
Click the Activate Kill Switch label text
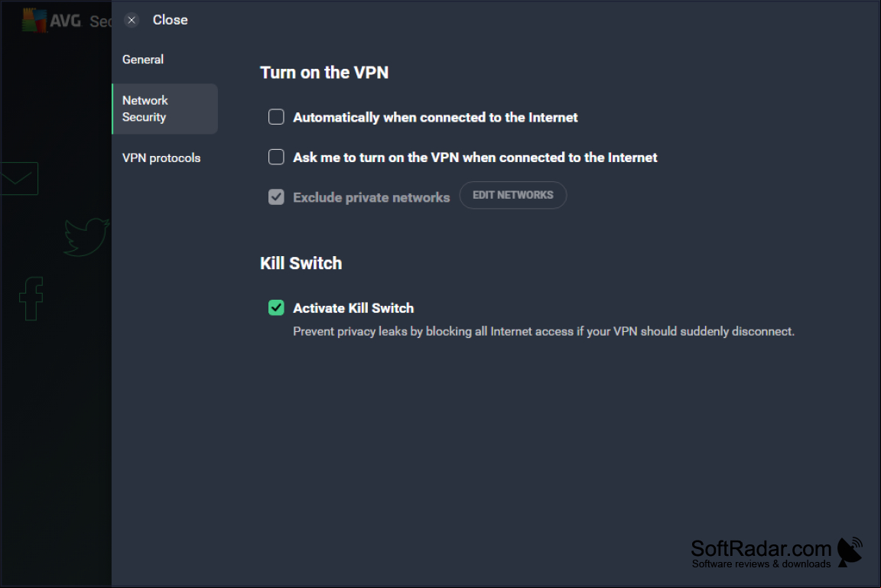click(x=353, y=307)
